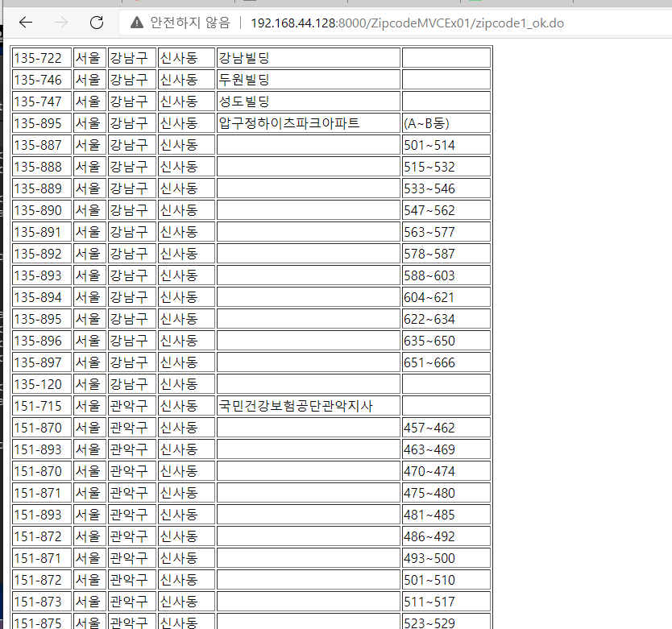Click the 604~621 range cell
The height and width of the screenshot is (629, 672).
pyautogui.click(x=446, y=297)
